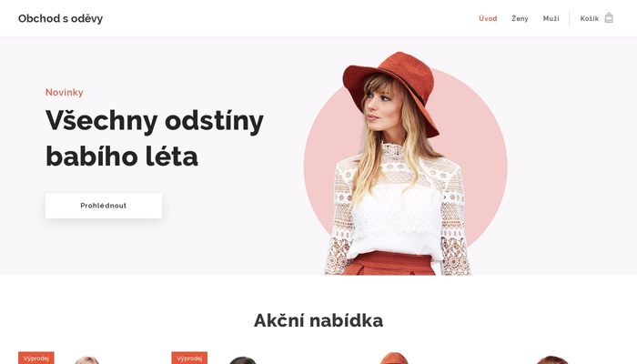Screen dimensions: 637x364
Task: Click the Akční nabídka heading
Action: coord(318,320)
